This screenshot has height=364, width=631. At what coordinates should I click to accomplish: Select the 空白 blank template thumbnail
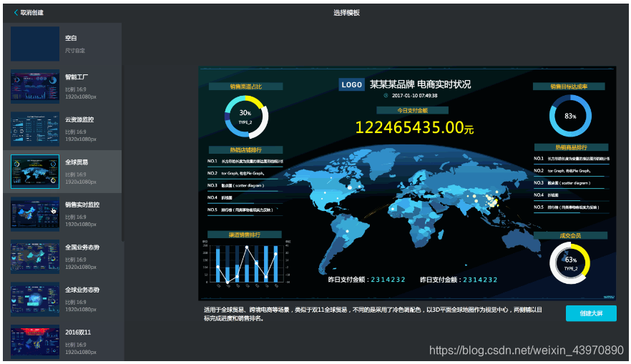tap(35, 44)
